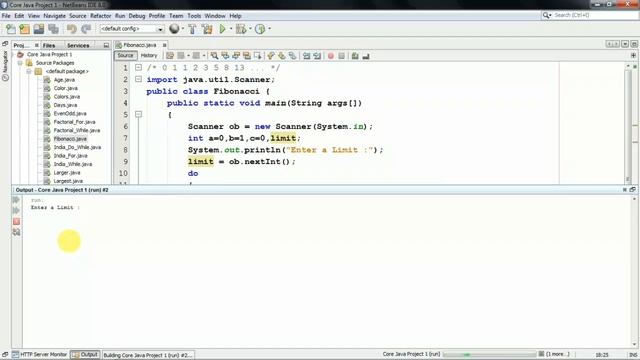
Task: Click the Output button in status bar
Action: click(x=84, y=355)
